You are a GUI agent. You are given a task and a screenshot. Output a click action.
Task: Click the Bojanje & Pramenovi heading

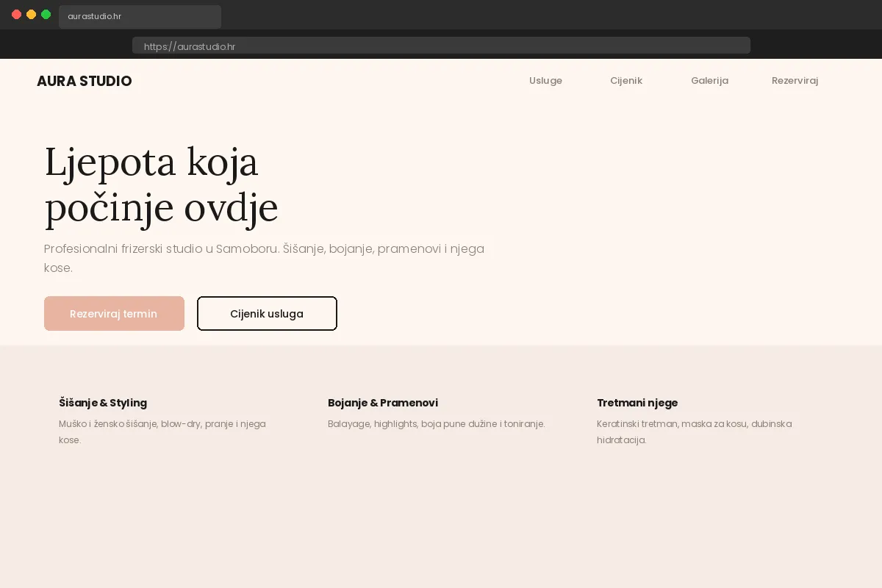[382, 403]
